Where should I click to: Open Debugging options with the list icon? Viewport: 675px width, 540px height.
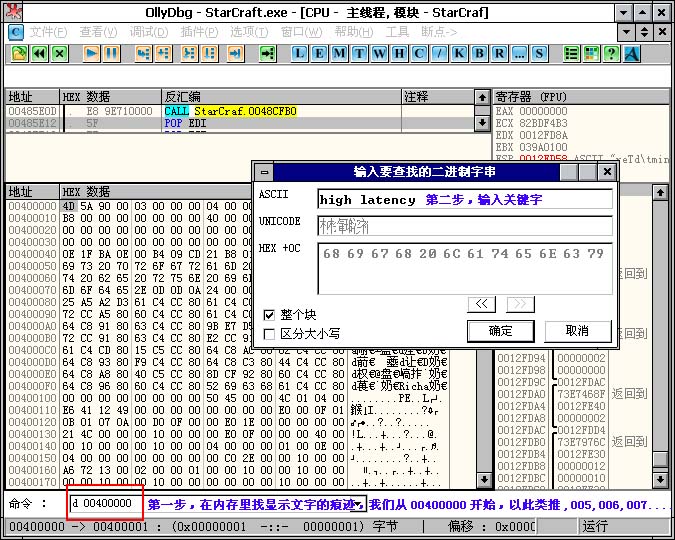click(x=571, y=54)
